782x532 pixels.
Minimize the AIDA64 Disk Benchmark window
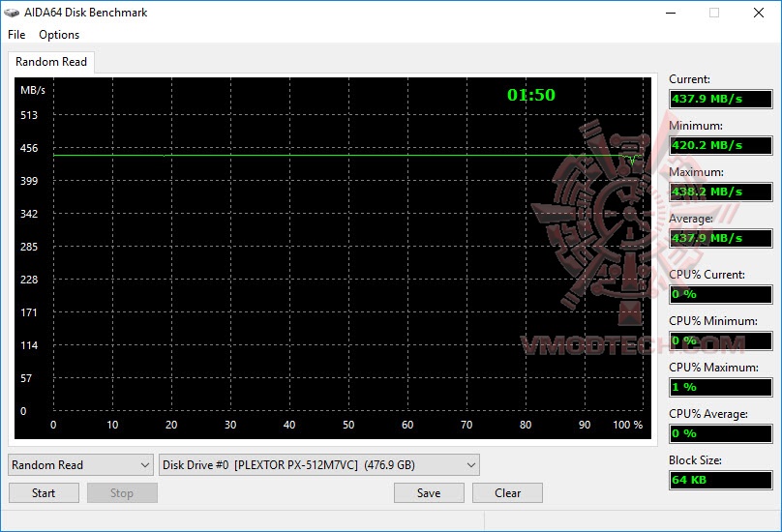[x=671, y=13]
